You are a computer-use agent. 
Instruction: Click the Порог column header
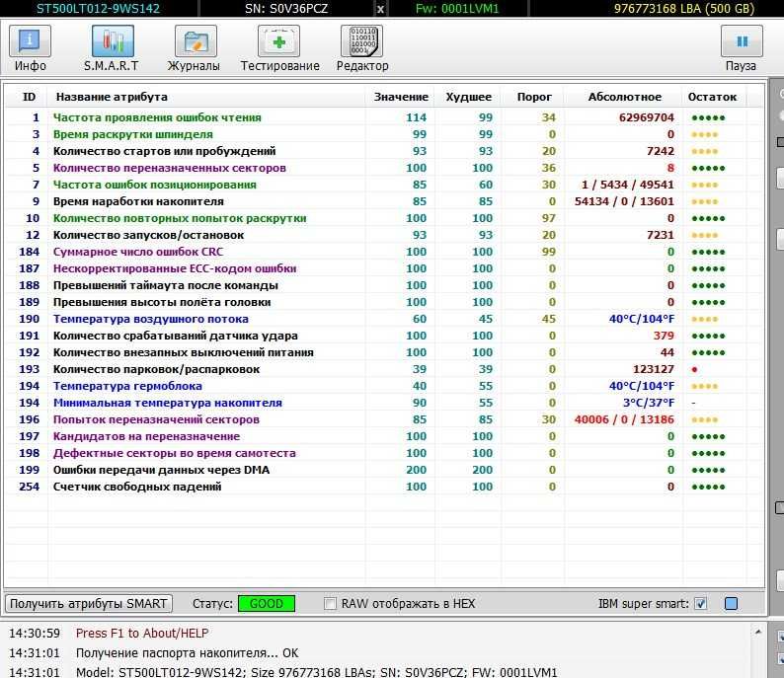pos(534,97)
